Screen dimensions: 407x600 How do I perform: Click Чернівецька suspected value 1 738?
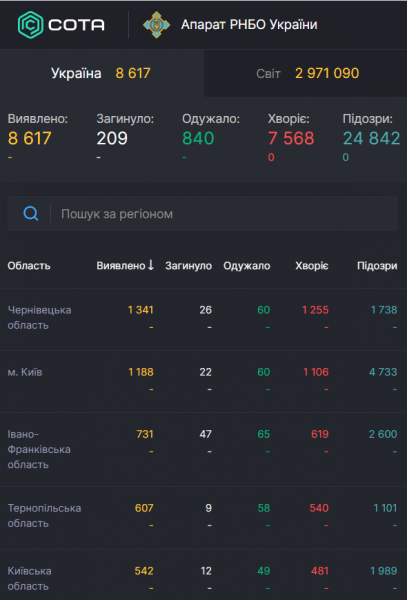tap(384, 310)
